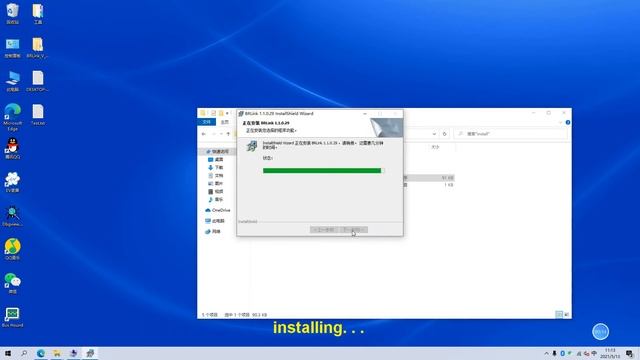Viewport: 640px width, 360px height.
Task: Switch Explorer to details view icon
Action: click(x=559, y=314)
